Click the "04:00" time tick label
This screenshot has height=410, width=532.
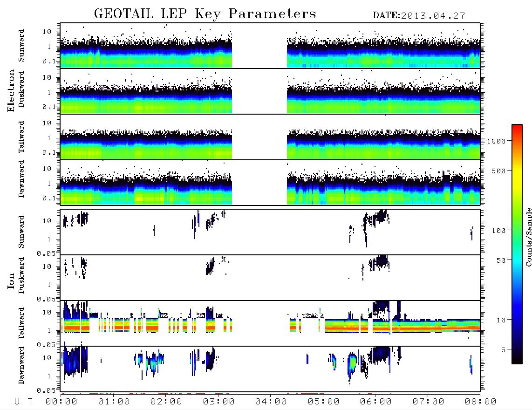pos(271,402)
